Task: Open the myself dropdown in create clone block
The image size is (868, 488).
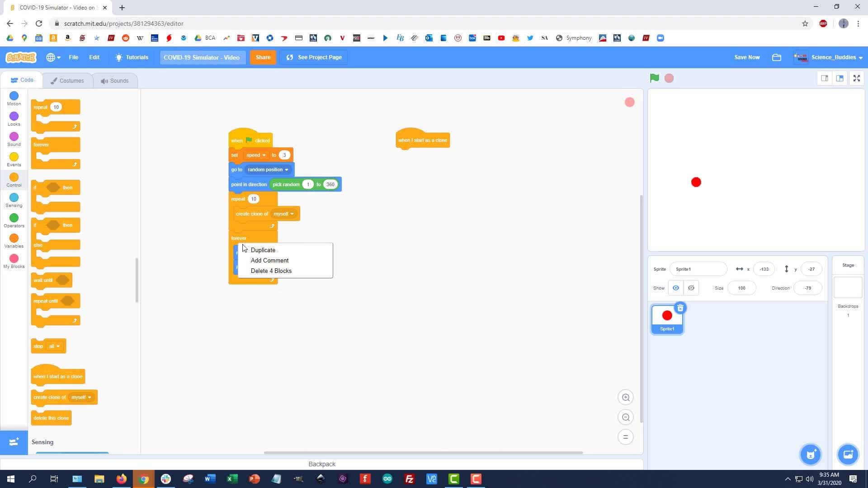Action: [292, 213]
